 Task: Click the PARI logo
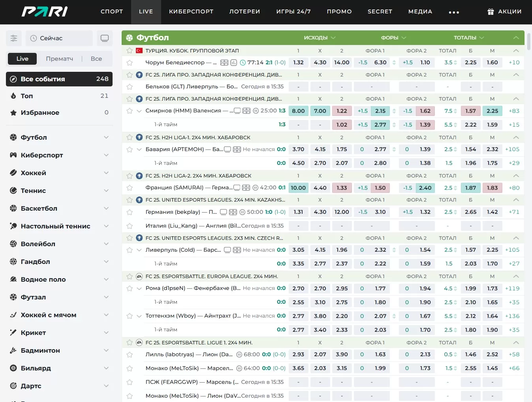click(44, 12)
